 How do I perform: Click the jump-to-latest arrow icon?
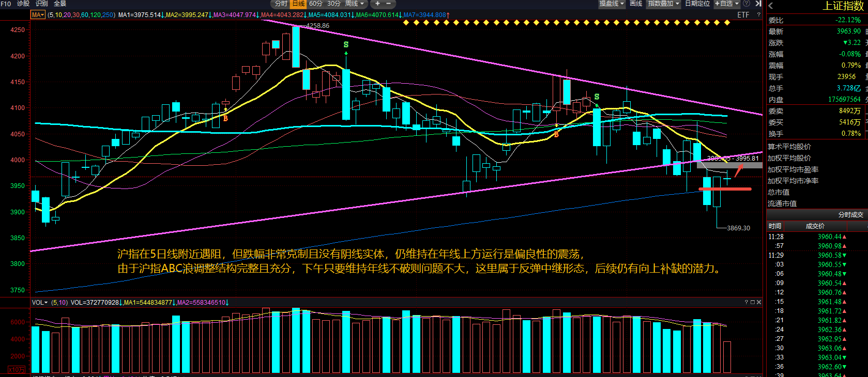tap(758, 4)
